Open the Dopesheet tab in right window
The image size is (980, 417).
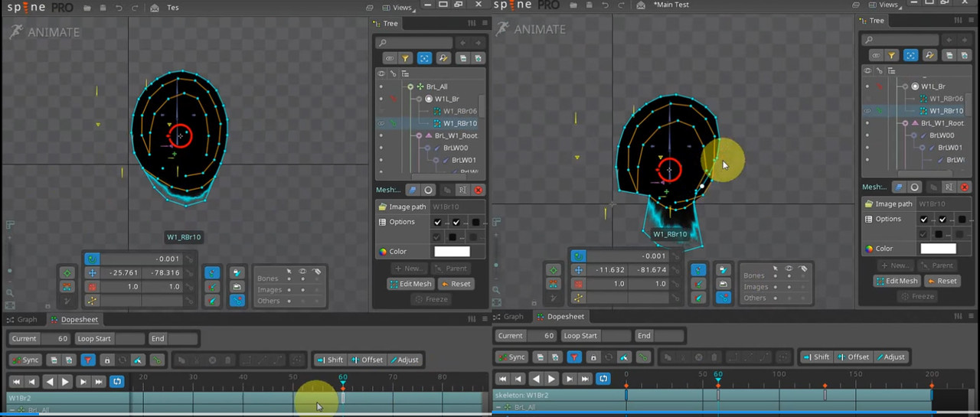(x=560, y=316)
